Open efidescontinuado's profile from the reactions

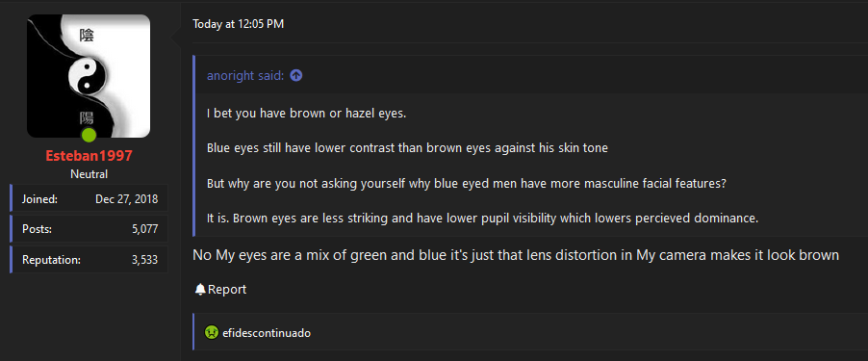coord(267,333)
